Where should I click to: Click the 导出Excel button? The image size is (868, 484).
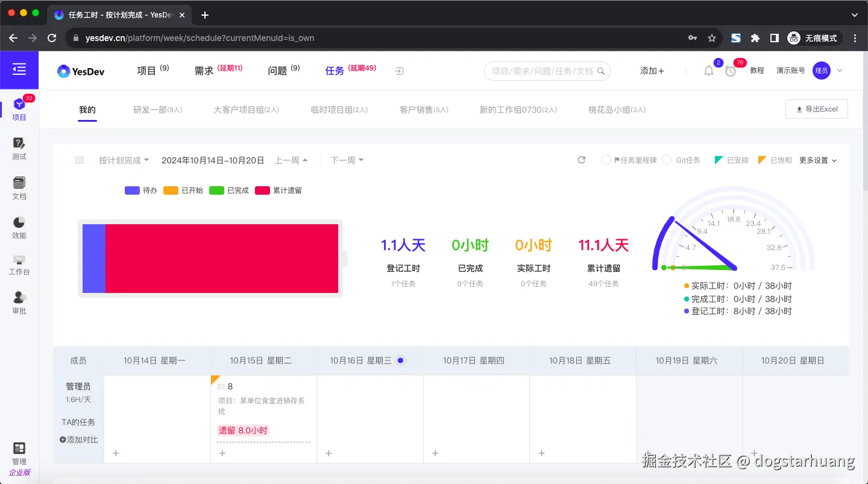tap(816, 109)
